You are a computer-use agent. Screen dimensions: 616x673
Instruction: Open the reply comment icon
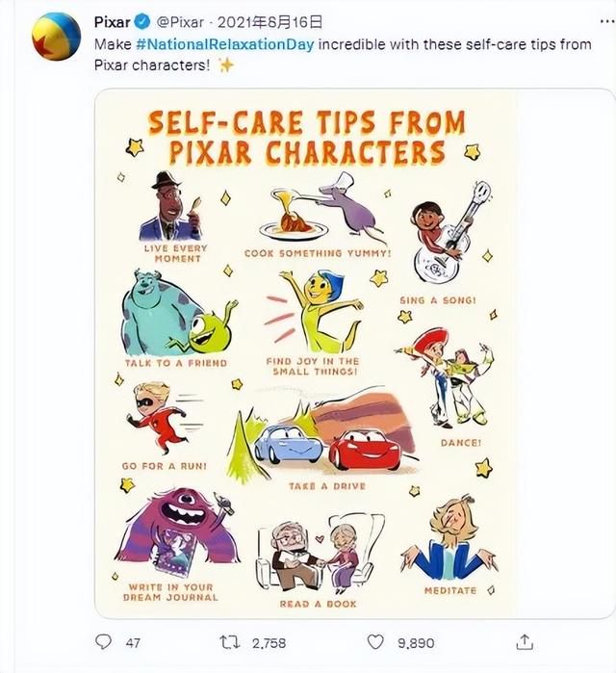tap(103, 642)
